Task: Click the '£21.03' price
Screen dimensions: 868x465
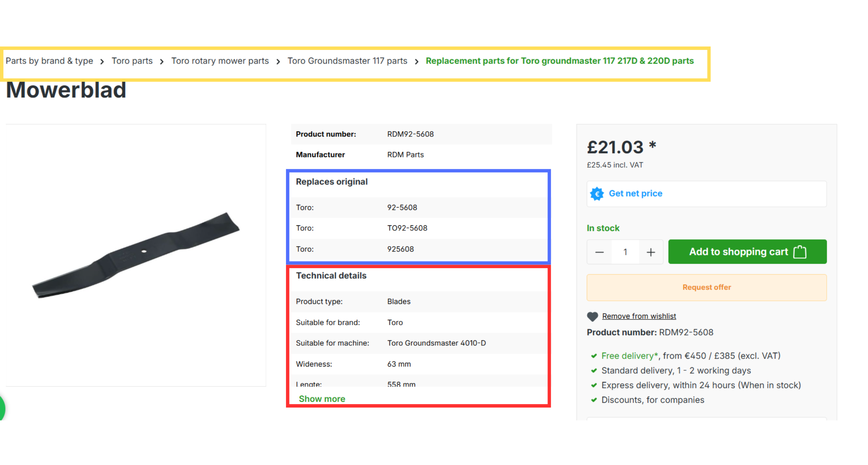Action: [615, 147]
